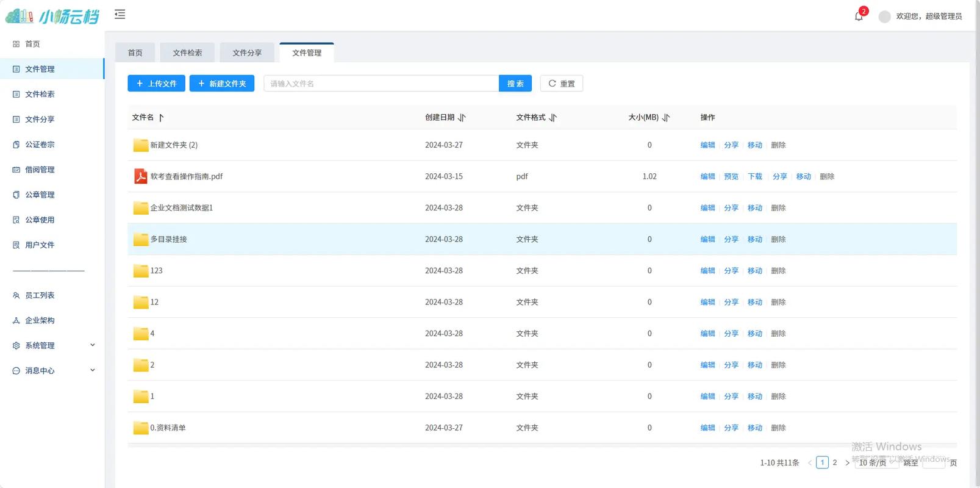Click the 新建文件夹 button
The height and width of the screenshot is (488, 980).
[x=222, y=84]
